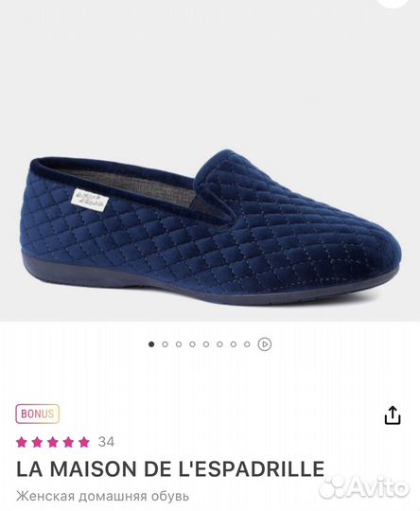Tap the Avito watermark logo
The height and width of the screenshot is (511, 420).
(364, 487)
